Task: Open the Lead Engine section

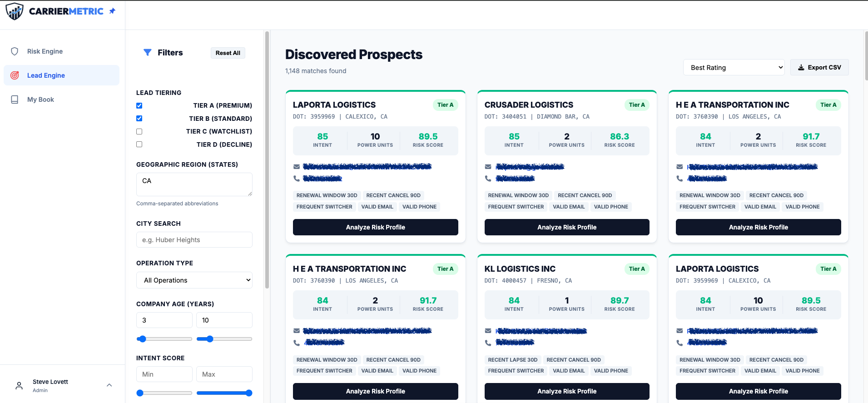Action: click(x=61, y=75)
